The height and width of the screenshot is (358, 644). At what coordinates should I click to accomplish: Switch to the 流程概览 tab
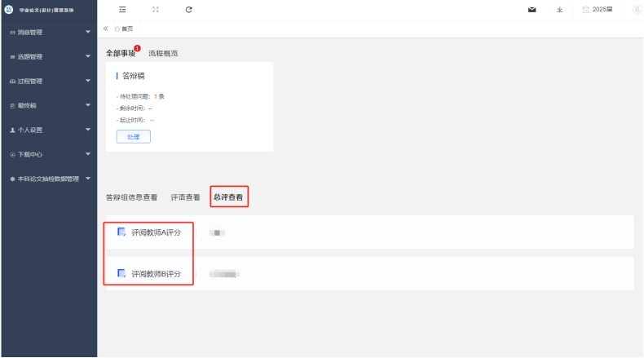point(163,54)
